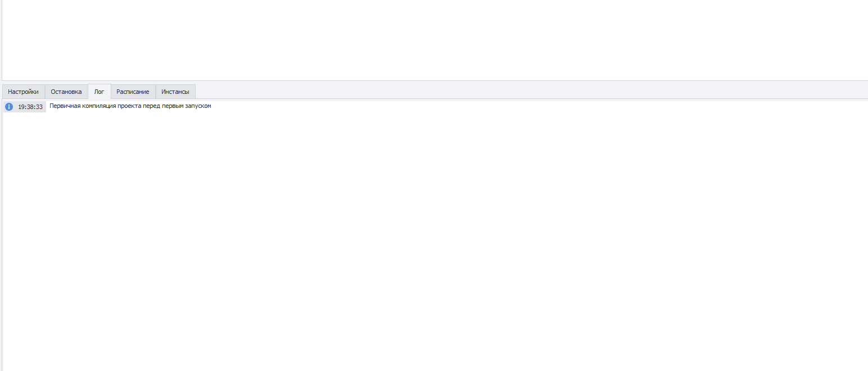Click the word запуском ending the log message
The width and height of the screenshot is (868, 371).
click(x=198, y=106)
